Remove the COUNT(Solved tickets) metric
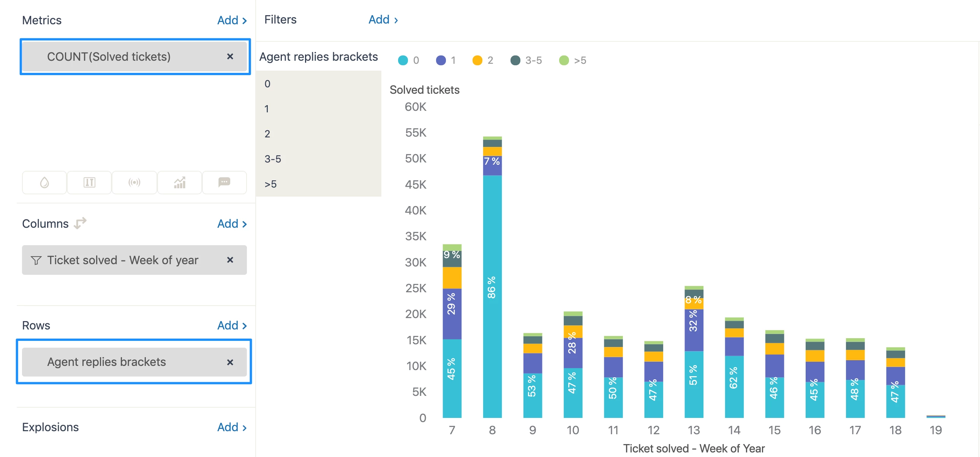The width and height of the screenshot is (980, 457). pos(230,57)
